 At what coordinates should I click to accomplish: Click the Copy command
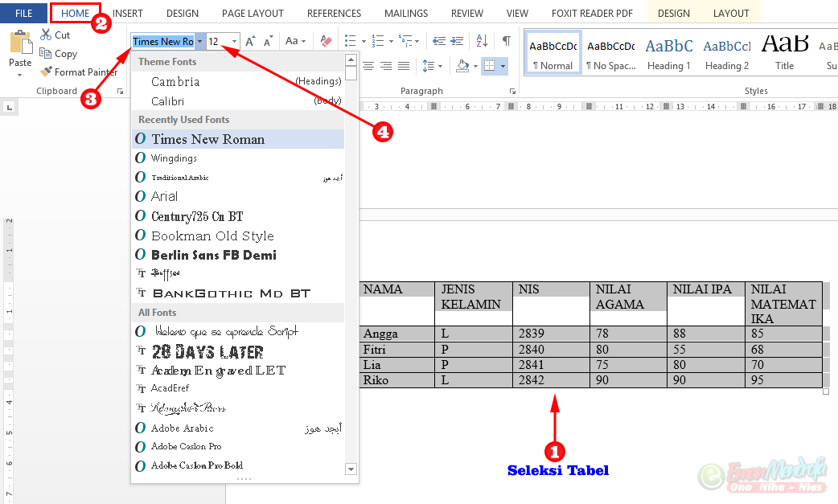58,53
